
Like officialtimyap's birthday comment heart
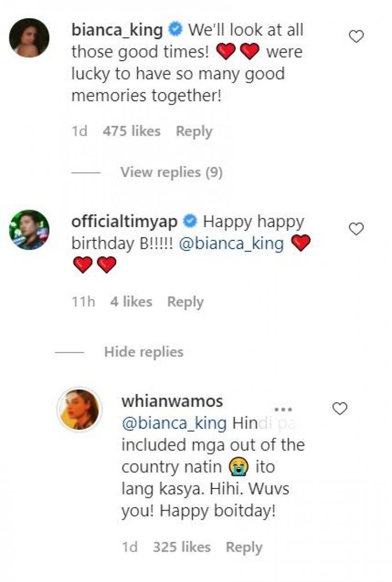357,229
